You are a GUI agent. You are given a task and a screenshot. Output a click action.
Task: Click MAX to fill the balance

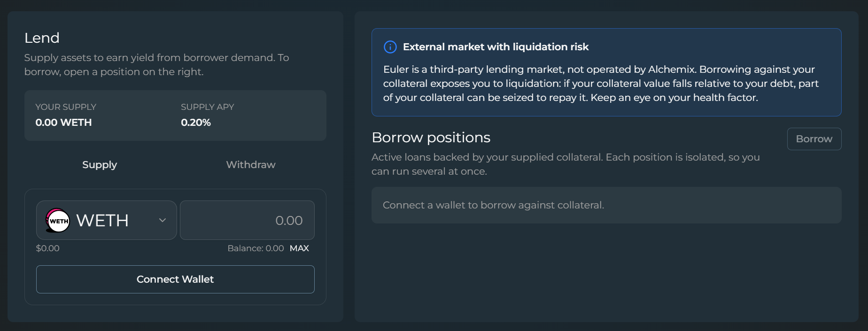click(299, 248)
